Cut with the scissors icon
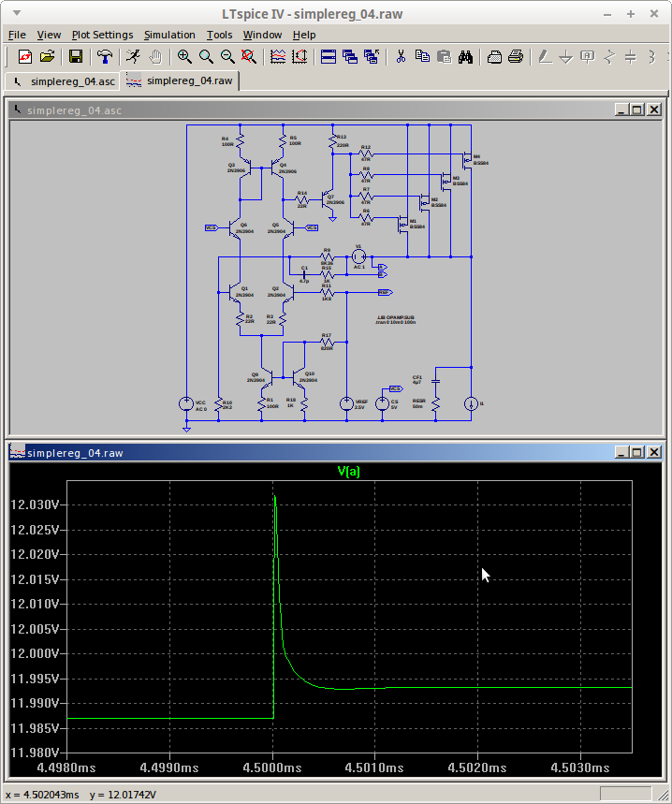The image size is (672, 804). tap(401, 57)
